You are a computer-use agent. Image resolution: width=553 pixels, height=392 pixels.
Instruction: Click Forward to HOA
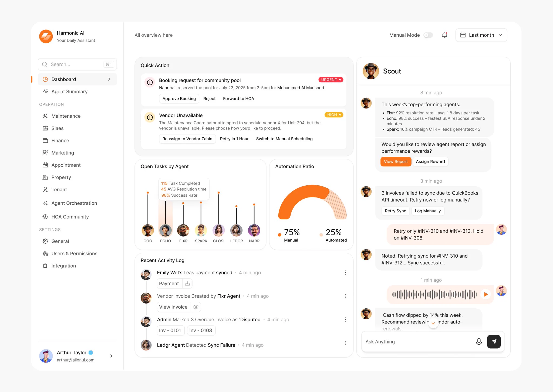[238, 99]
